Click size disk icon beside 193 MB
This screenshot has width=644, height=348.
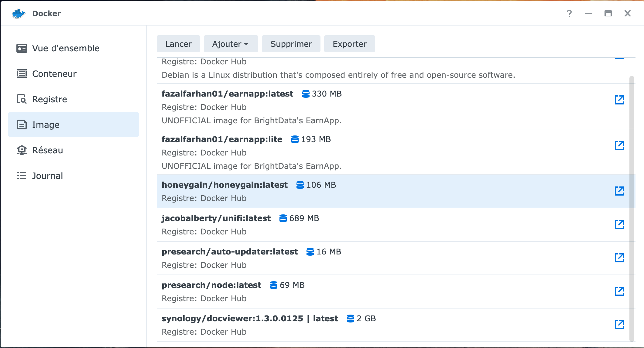[295, 139]
